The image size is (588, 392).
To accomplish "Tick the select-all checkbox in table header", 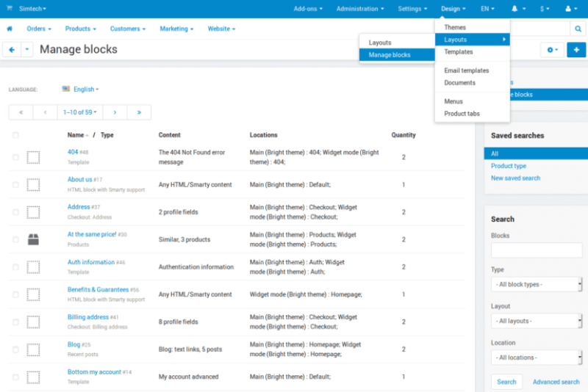I will coord(16,135).
